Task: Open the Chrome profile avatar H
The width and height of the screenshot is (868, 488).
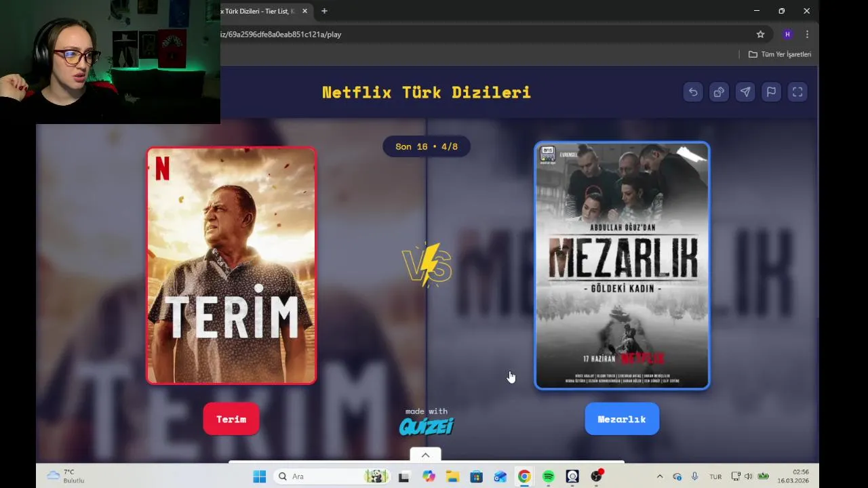Action: [787, 34]
